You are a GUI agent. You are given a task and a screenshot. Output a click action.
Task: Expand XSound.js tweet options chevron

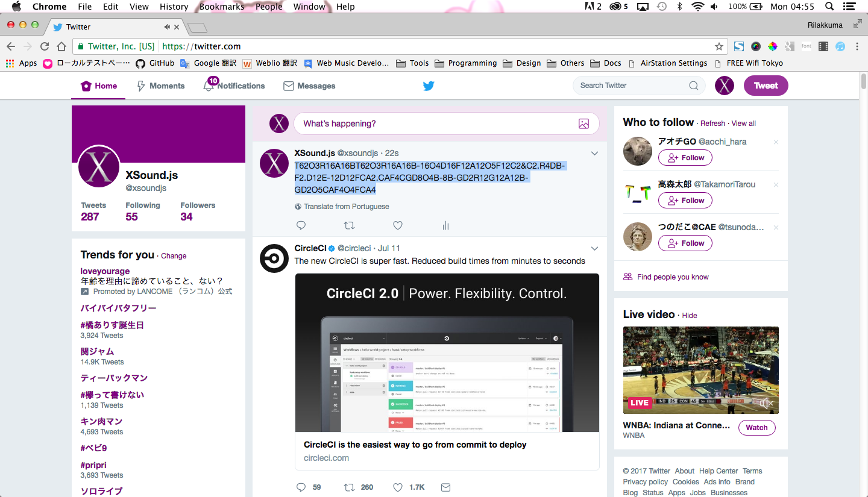click(594, 154)
